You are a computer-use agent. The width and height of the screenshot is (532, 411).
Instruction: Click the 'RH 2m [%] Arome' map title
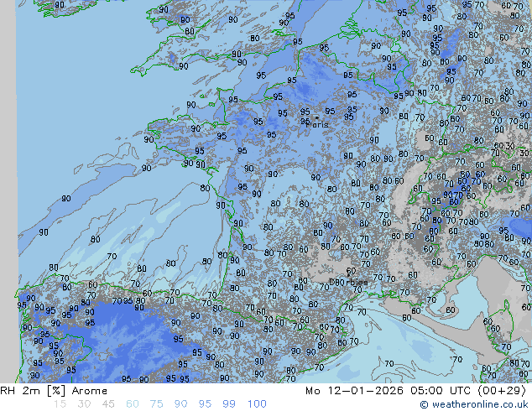tap(54, 391)
